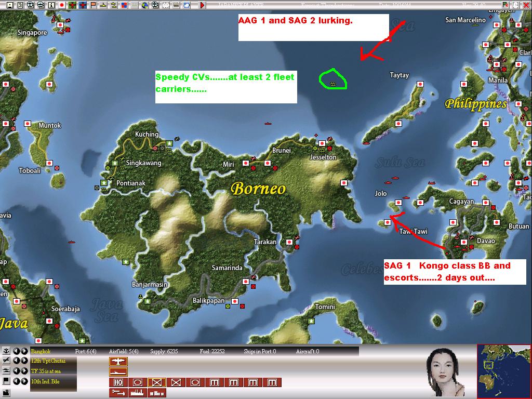Click the resource bars icon in base panel
Screen dimensions: 532x399
(156, 393)
